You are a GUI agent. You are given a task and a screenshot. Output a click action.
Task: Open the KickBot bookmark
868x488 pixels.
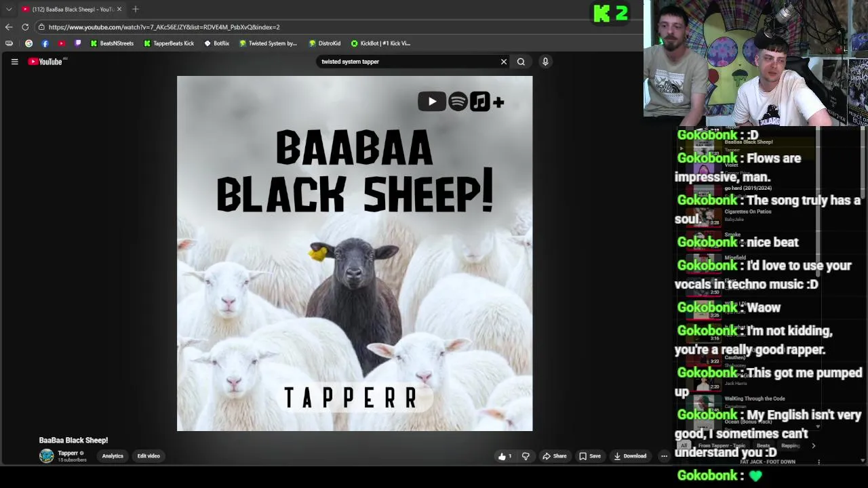380,43
